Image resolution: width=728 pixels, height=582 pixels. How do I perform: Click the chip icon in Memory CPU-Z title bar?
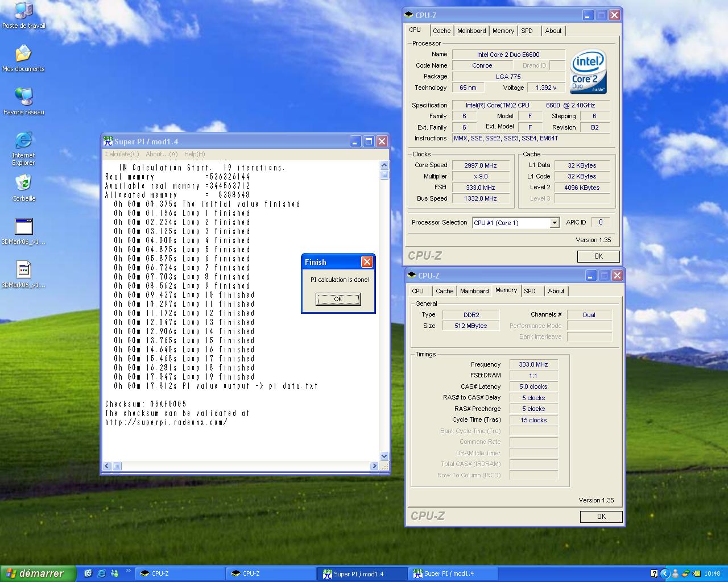[x=412, y=276]
